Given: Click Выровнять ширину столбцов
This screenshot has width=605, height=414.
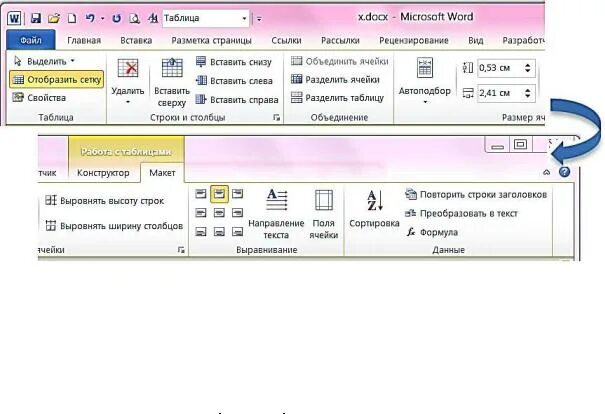Looking at the screenshot, I should pyautogui.click(x=113, y=226).
